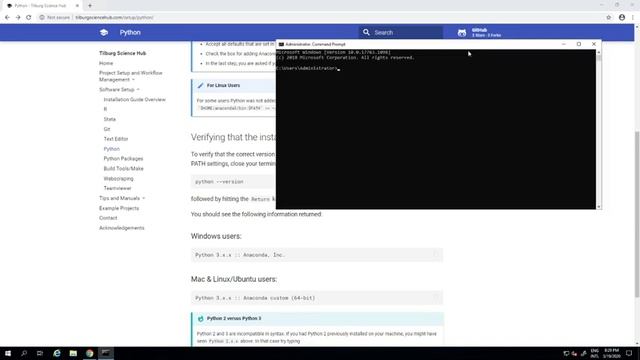Open Installation Guide Overview page
The height and width of the screenshot is (360, 640).
point(135,100)
